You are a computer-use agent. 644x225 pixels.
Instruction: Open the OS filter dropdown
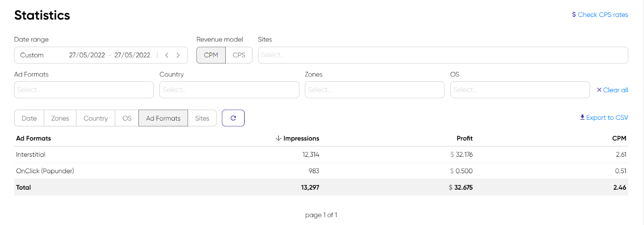pyautogui.click(x=520, y=90)
